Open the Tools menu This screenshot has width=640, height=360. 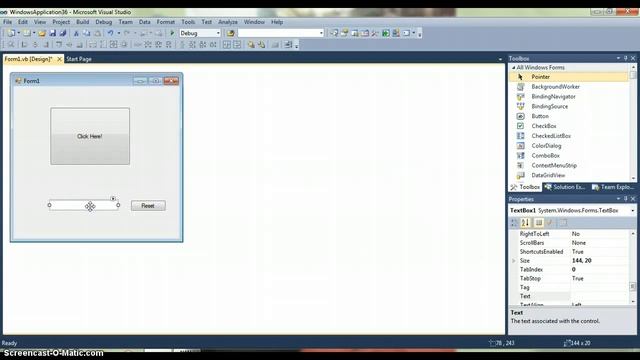click(x=188, y=22)
